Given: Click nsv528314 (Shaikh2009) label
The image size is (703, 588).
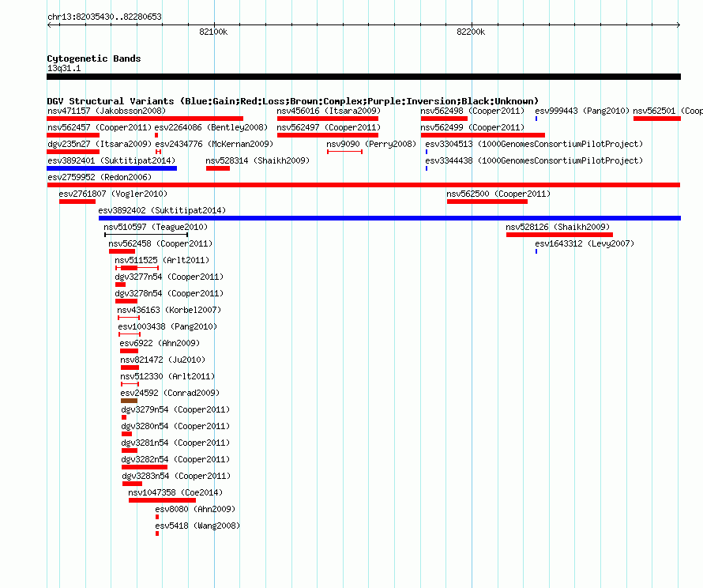Looking at the screenshot, I should coord(258,160).
